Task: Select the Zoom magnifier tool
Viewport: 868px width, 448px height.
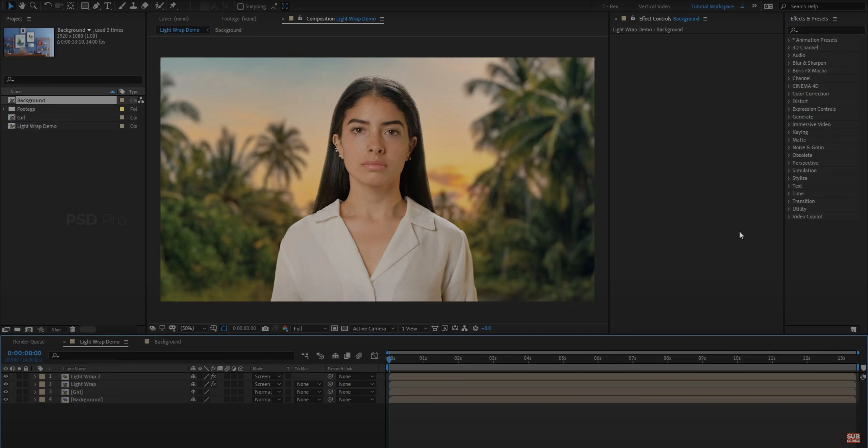Action: [x=33, y=6]
